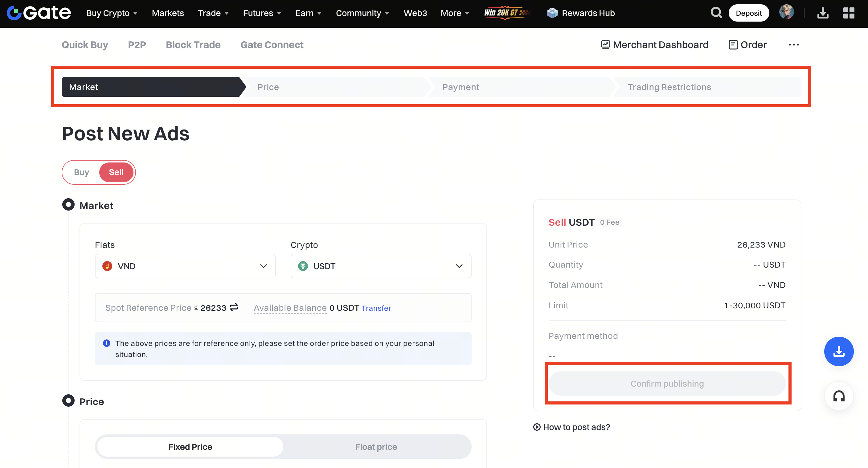
Task: Switch ad type to Buy
Action: coord(81,172)
